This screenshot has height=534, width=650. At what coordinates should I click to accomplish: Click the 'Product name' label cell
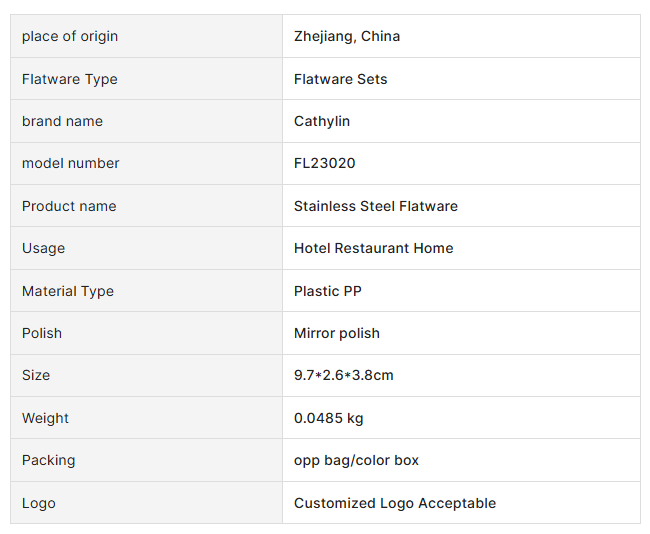pos(69,206)
